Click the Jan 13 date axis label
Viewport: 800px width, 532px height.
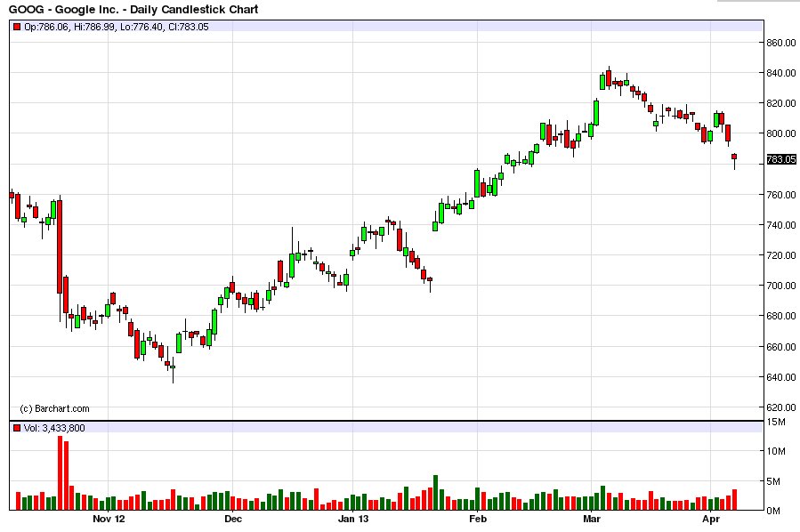353,520
